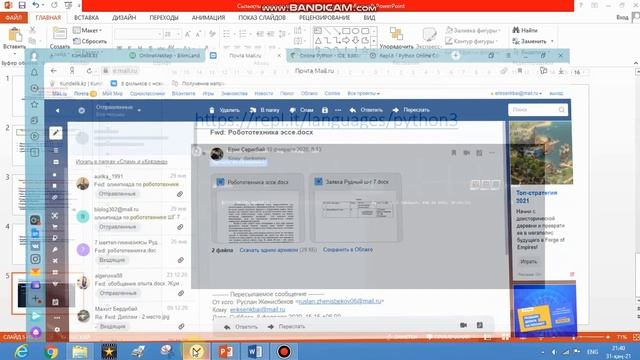Open the account email dropdown at top right

[x=518, y=93]
